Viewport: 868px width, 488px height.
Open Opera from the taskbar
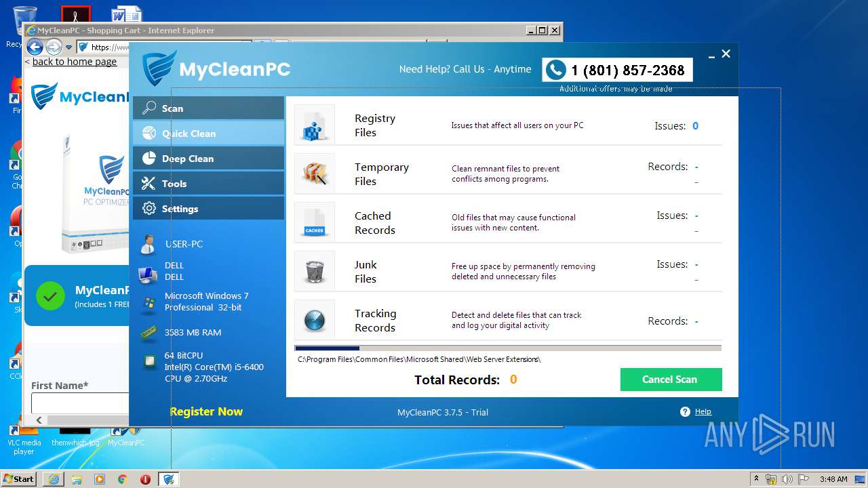[145, 479]
